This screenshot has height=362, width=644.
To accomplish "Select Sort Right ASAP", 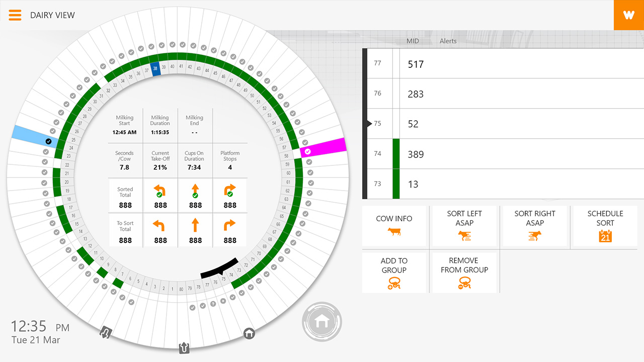I will click(x=535, y=226).
